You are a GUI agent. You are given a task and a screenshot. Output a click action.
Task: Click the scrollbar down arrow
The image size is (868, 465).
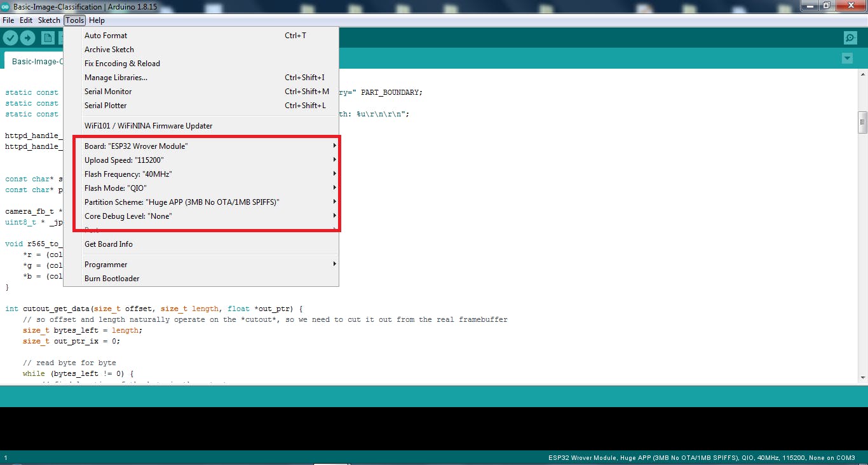tap(862, 378)
